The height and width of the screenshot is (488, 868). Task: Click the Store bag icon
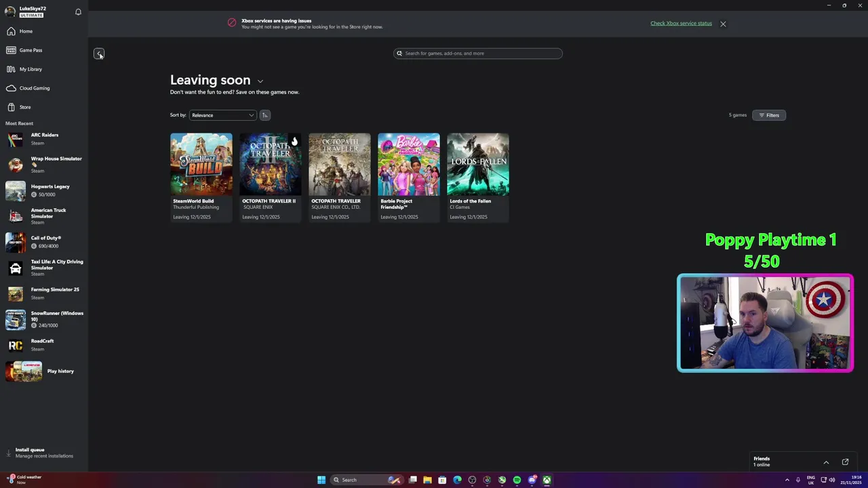[11, 107]
